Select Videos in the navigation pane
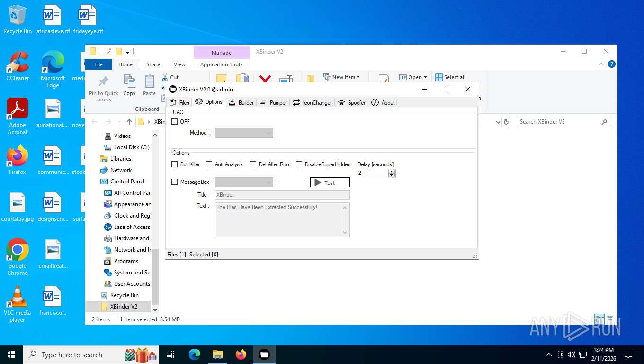 click(122, 136)
